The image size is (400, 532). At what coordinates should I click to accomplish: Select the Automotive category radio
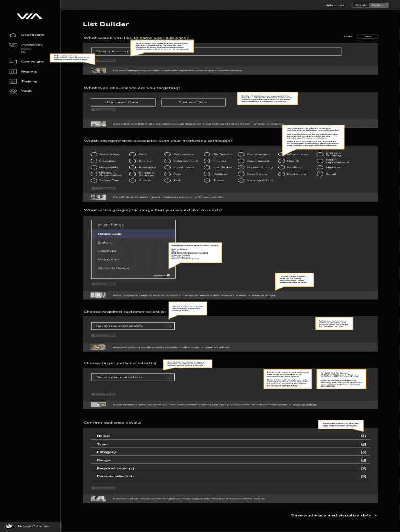point(168,154)
